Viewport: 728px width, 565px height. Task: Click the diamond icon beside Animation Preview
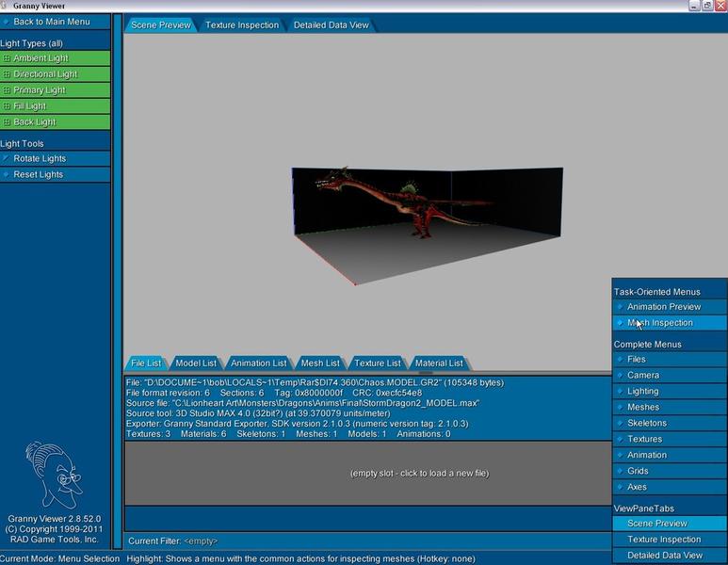(x=621, y=307)
